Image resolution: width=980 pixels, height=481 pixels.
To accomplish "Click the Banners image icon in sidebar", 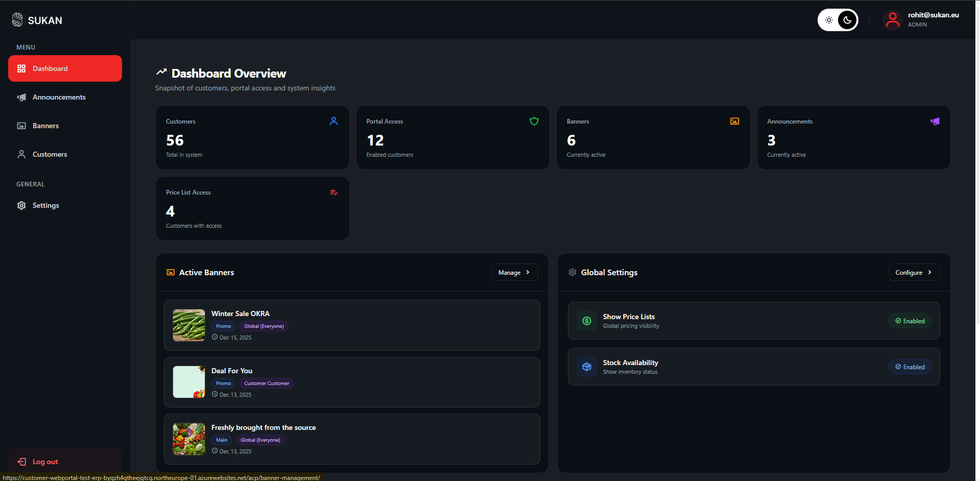I will point(21,126).
